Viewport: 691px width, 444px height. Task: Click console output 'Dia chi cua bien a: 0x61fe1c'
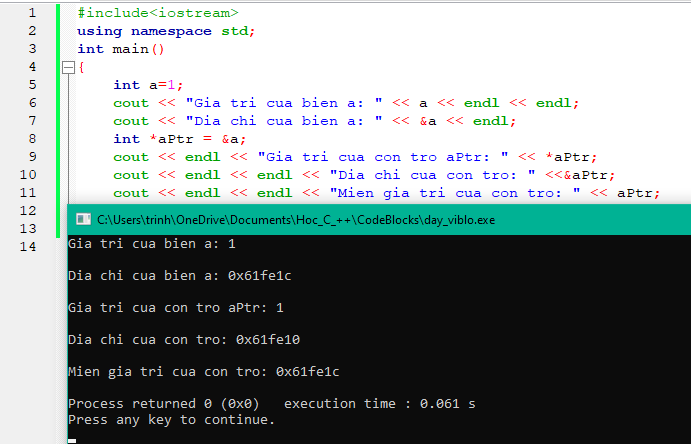click(x=179, y=276)
